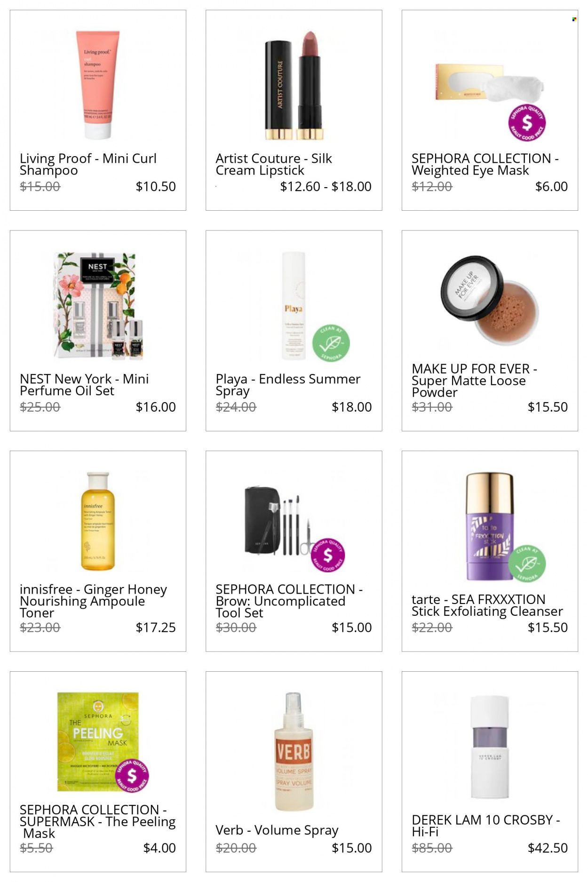Screen dimensions: 588x882
Task: Click the Sephora Quality badge on Brow Tool Set
Action: coord(326,556)
